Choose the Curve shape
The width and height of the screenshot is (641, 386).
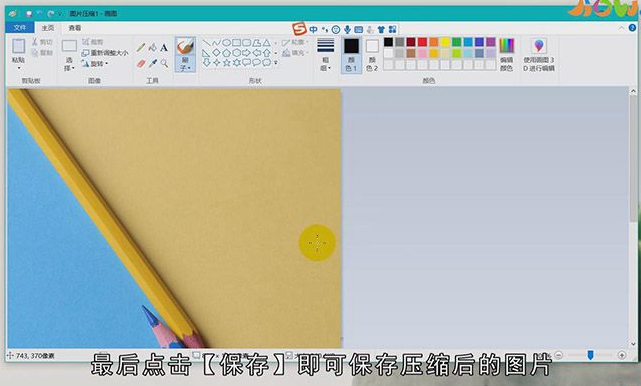pyautogui.click(x=216, y=43)
